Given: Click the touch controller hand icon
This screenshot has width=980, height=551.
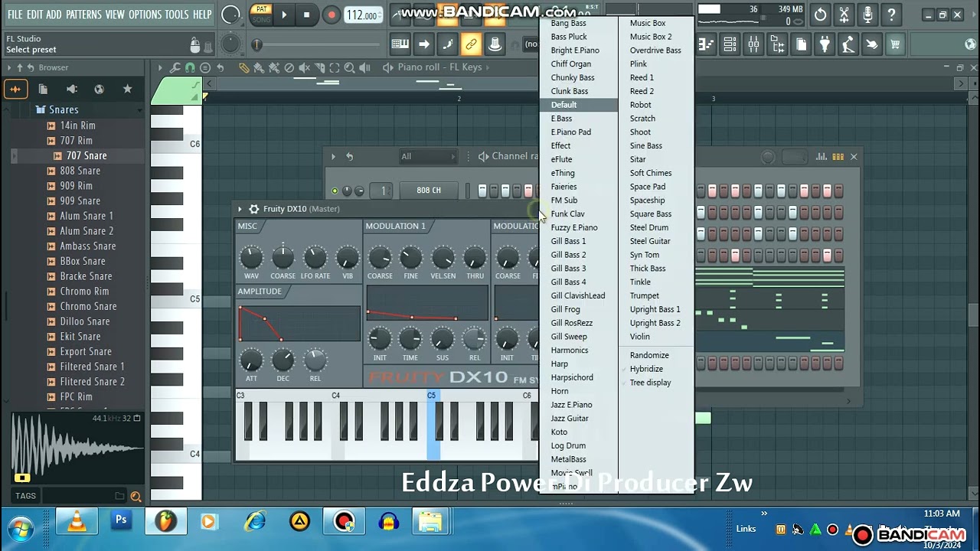Looking at the screenshot, I should (x=871, y=45).
